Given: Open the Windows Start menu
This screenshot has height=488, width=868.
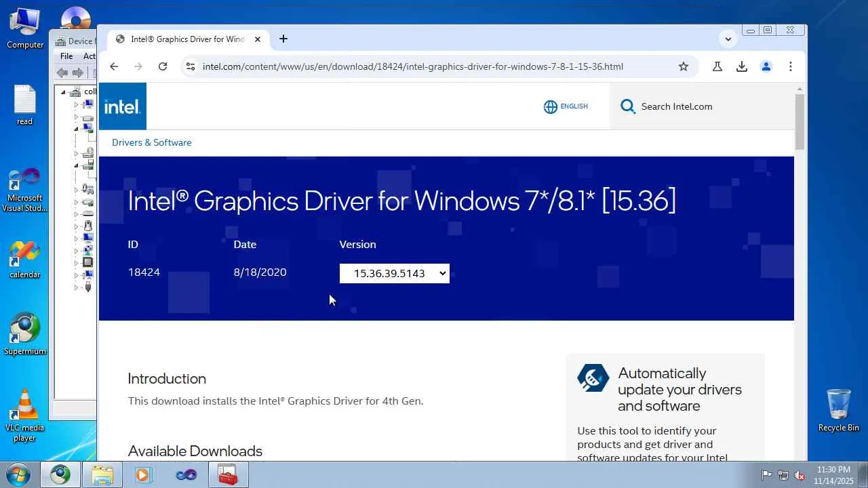Looking at the screenshot, I should point(18,474).
